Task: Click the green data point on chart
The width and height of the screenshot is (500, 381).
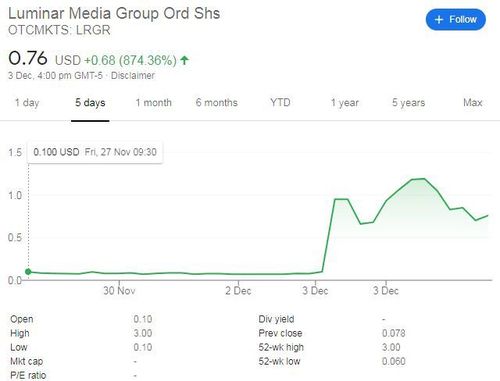Action: click(x=28, y=272)
